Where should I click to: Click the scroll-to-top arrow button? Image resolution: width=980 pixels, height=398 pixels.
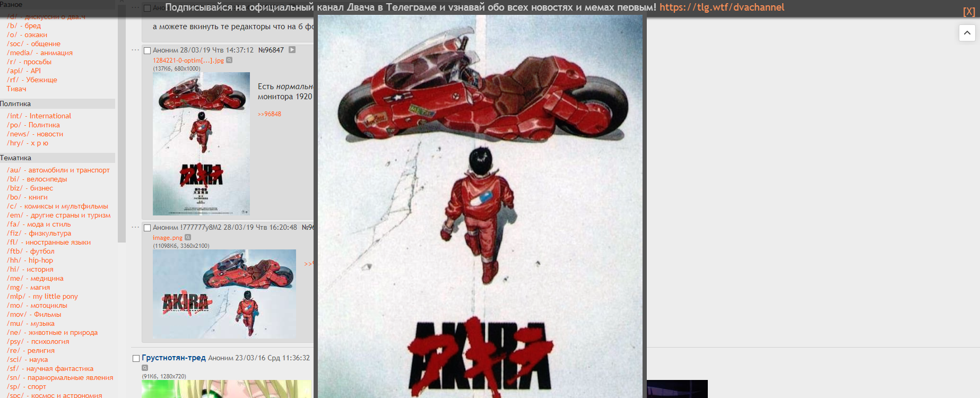[967, 33]
